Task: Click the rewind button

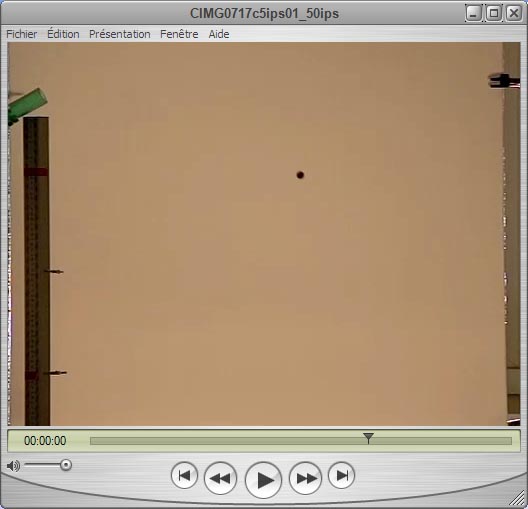Action: 220,478
